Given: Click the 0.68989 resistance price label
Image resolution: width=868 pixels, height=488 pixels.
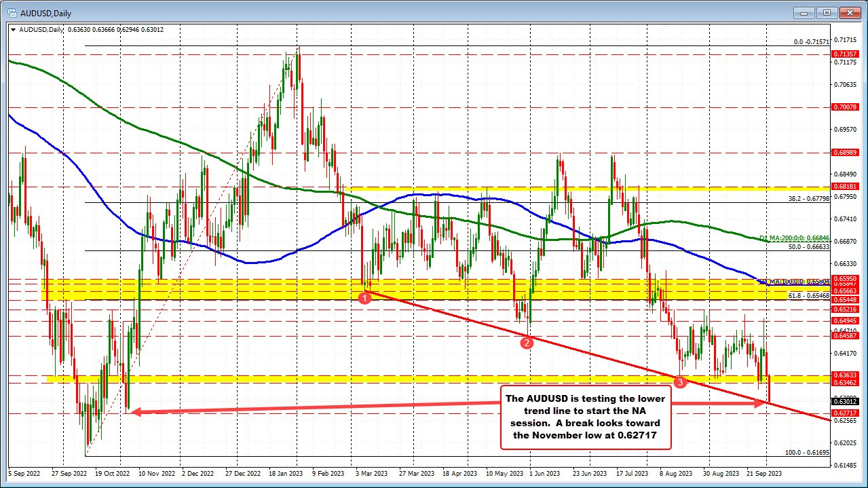Looking at the screenshot, I should 844,152.
